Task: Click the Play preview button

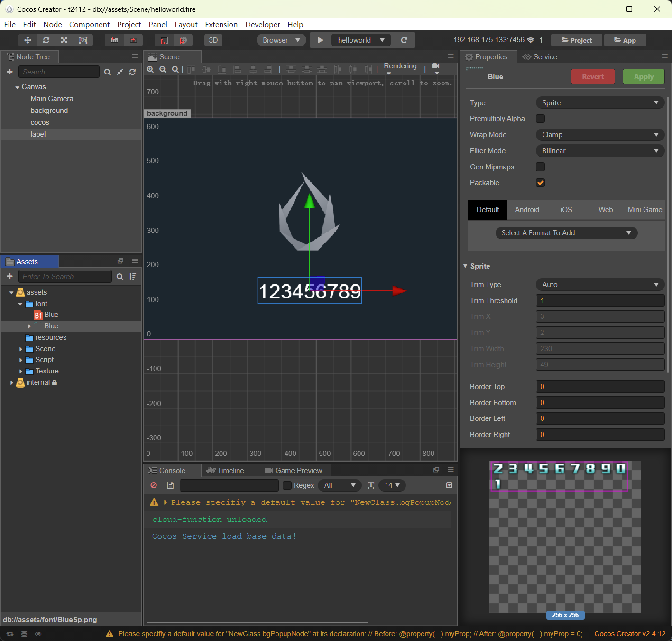Action: [x=321, y=40]
